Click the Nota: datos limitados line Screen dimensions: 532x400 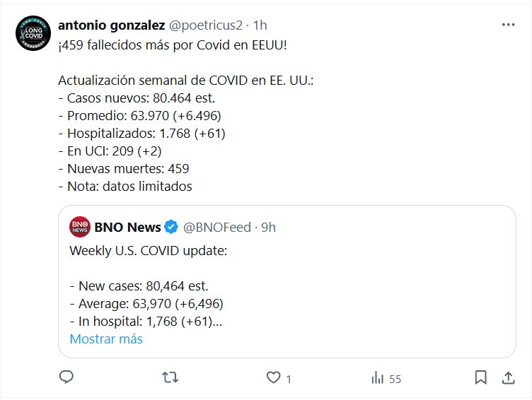[x=125, y=187]
